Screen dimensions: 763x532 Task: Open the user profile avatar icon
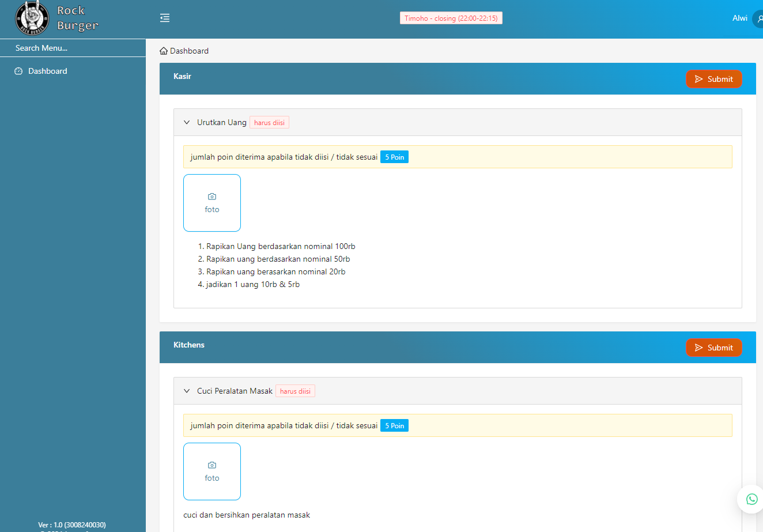[x=758, y=18]
